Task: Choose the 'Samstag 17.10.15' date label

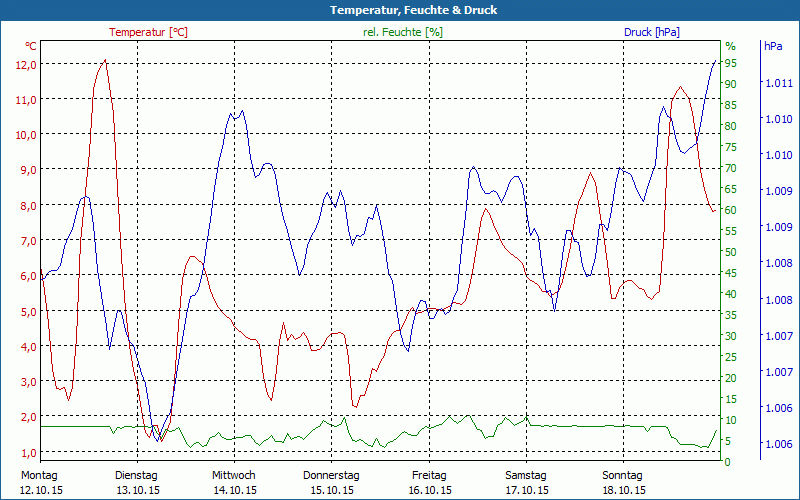Action: coord(525,482)
